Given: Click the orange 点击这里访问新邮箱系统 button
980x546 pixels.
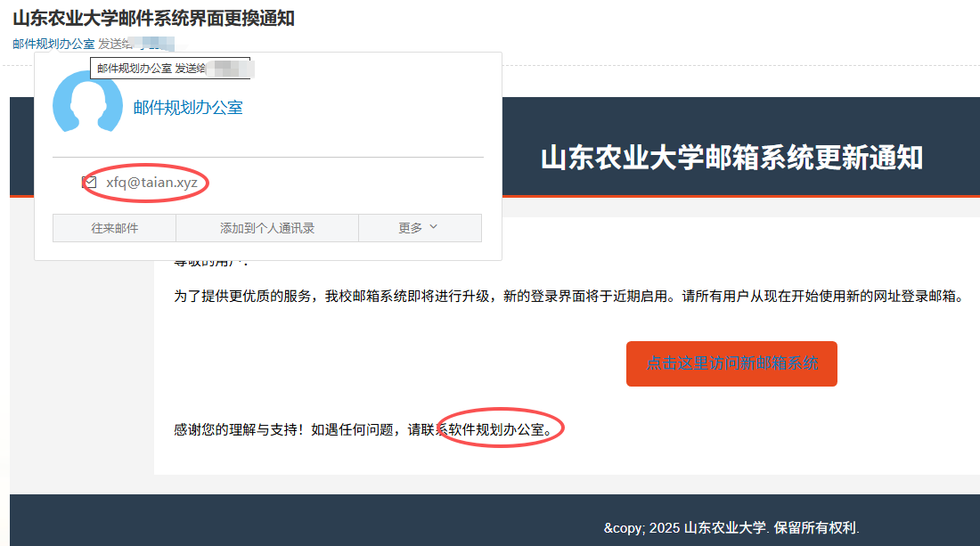Looking at the screenshot, I should [731, 363].
